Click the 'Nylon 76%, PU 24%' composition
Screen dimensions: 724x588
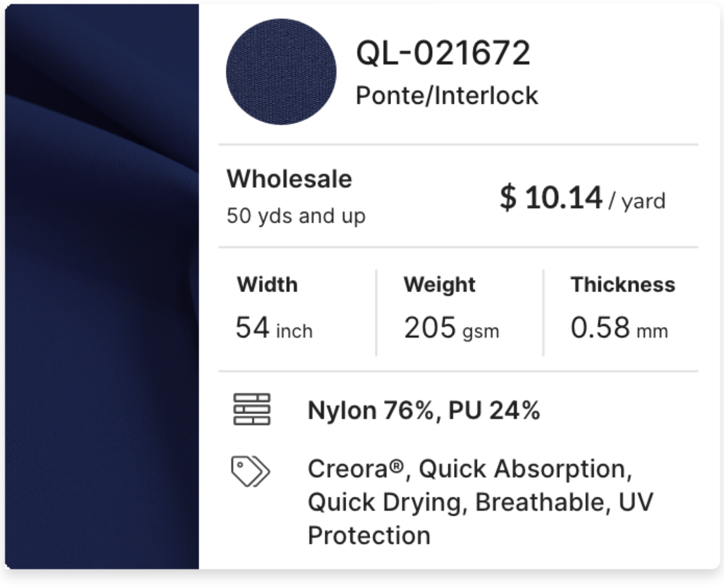click(x=424, y=410)
